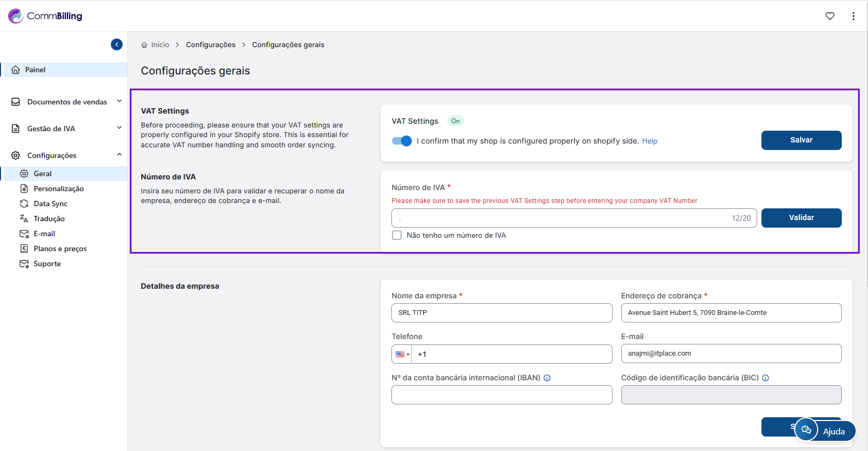Click the heart favorite icon in header

click(x=829, y=16)
